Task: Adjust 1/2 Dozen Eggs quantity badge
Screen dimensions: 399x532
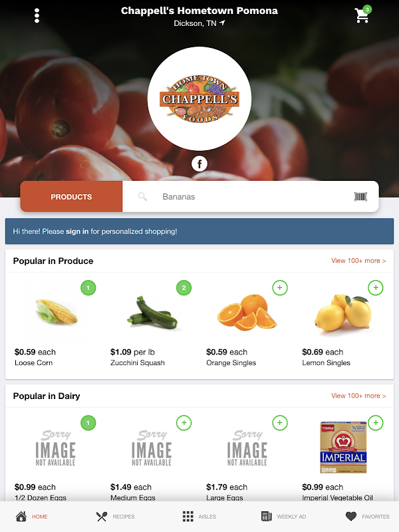Action: point(88,423)
